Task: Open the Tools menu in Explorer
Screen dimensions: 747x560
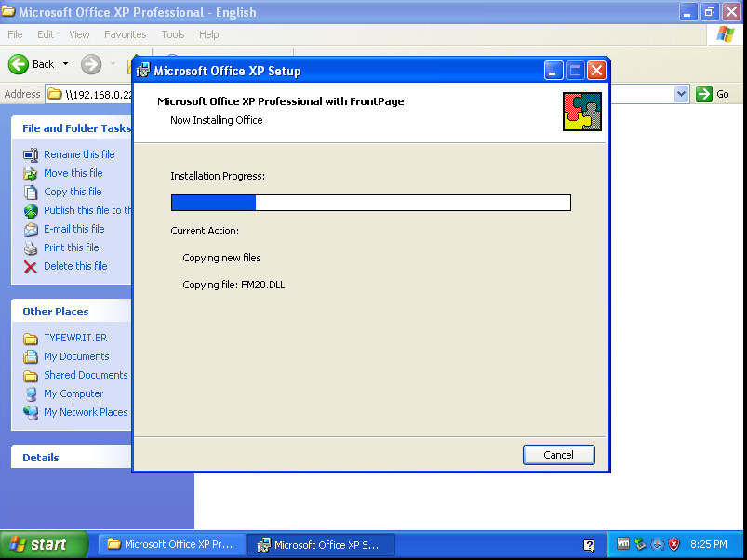Action: pos(172,34)
